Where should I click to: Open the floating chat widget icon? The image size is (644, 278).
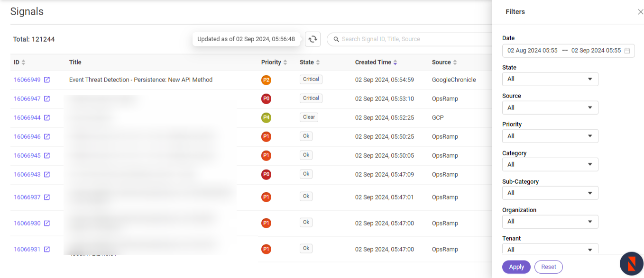coord(631,264)
